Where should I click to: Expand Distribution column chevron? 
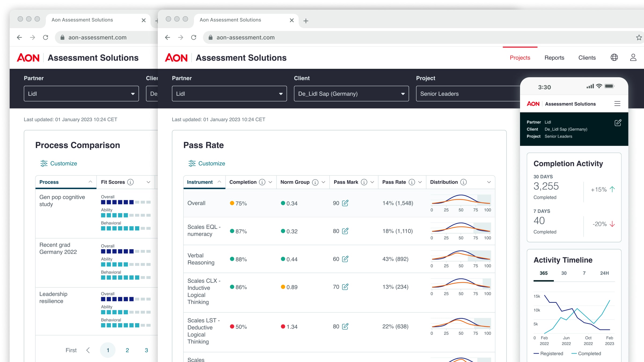489,182
